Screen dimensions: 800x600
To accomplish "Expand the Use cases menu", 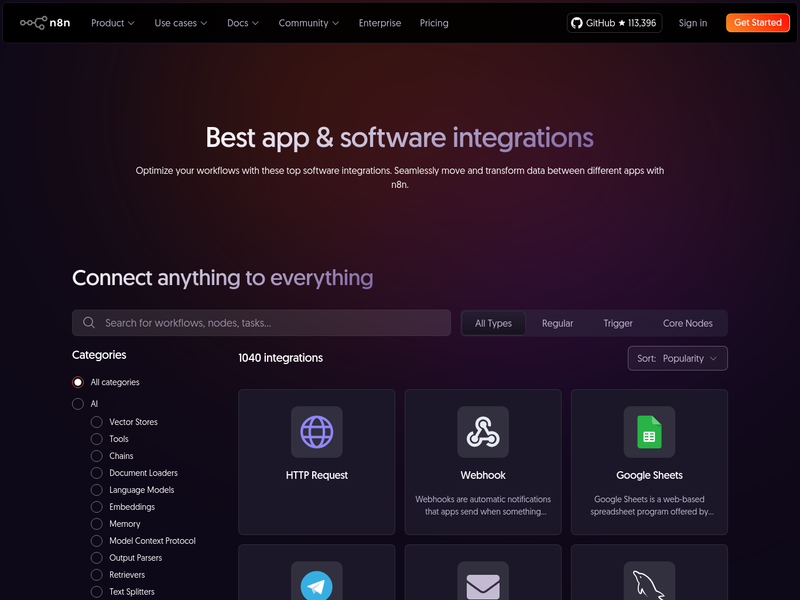I will [x=181, y=23].
